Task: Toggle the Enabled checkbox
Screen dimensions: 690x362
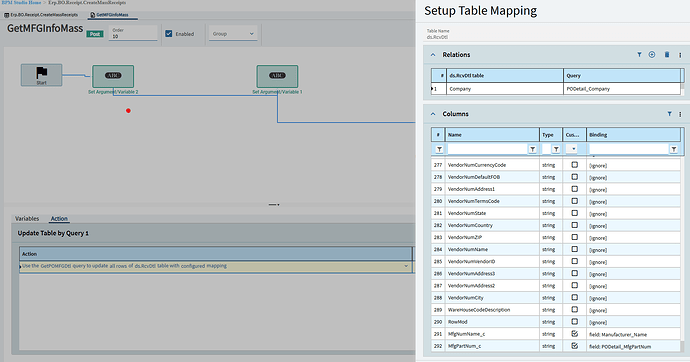Action: (169, 33)
